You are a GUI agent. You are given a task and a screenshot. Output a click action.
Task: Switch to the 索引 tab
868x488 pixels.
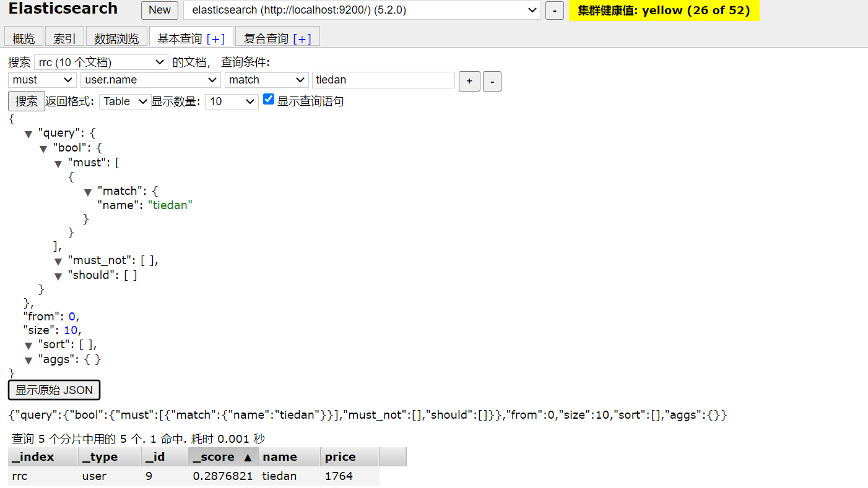click(64, 38)
